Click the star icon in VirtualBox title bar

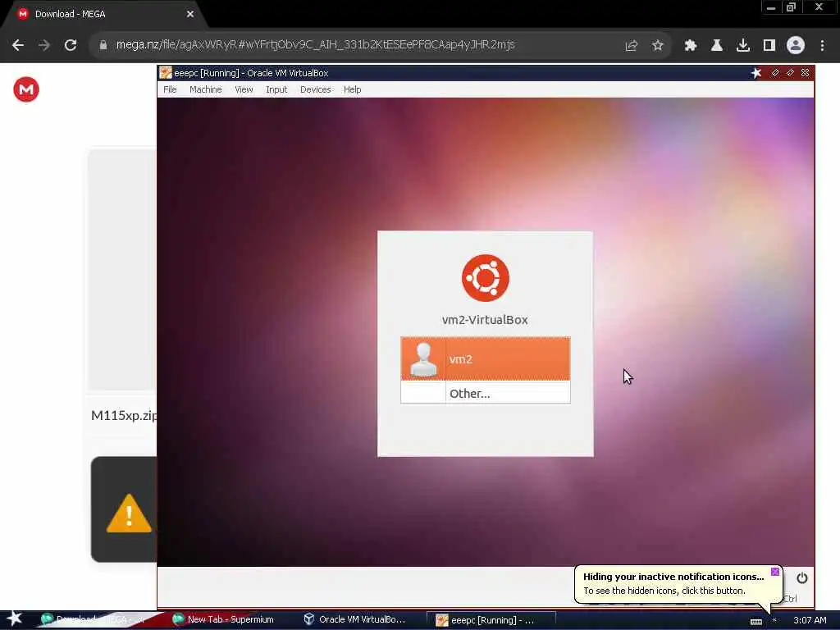click(x=756, y=73)
